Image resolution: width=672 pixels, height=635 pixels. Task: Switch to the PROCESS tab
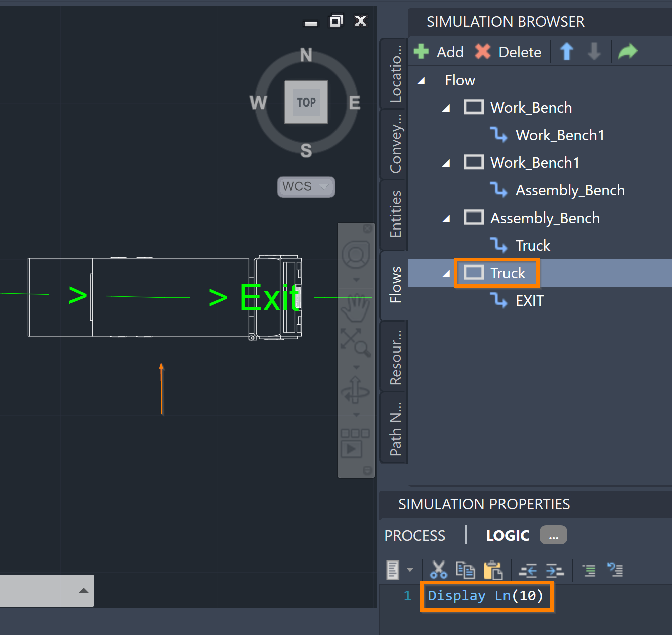pos(415,535)
